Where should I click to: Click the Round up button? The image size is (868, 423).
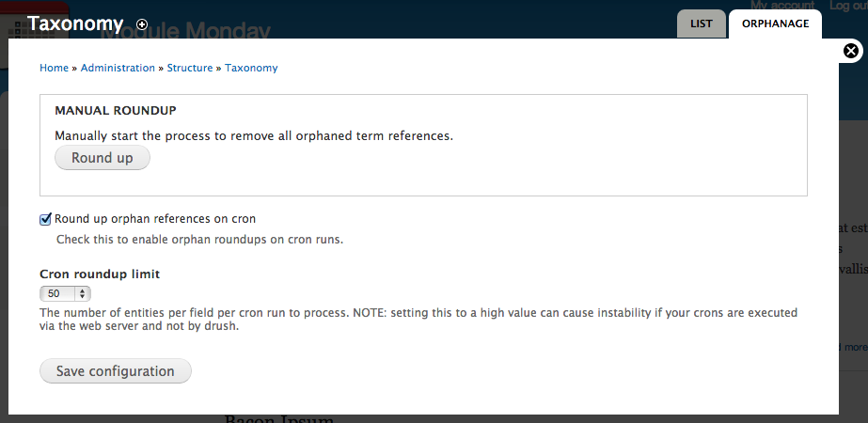(103, 158)
